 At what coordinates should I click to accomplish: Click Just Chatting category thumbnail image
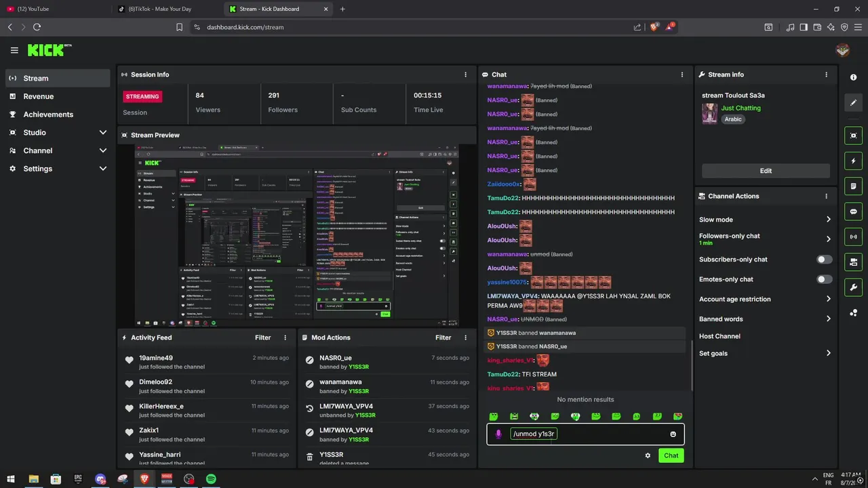coord(709,113)
